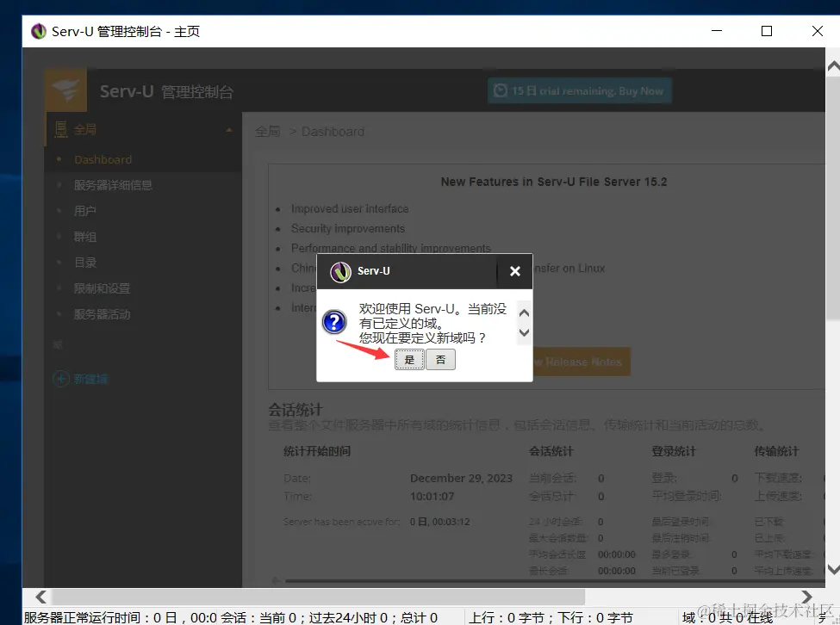Click the Serv-U logo in the dialog title
840x625 pixels.
(x=340, y=272)
